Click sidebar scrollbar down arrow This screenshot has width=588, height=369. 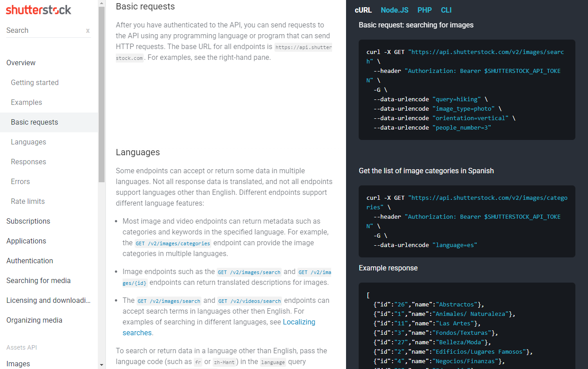pos(101,365)
